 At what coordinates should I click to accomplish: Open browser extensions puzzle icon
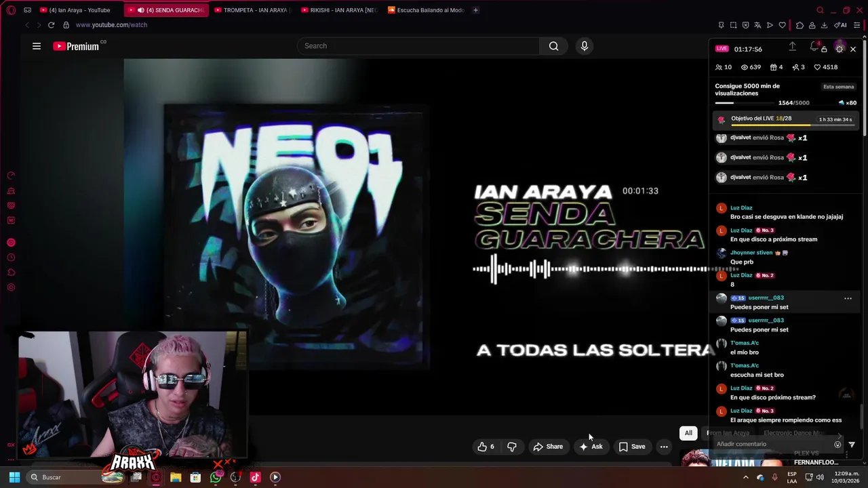(800, 25)
